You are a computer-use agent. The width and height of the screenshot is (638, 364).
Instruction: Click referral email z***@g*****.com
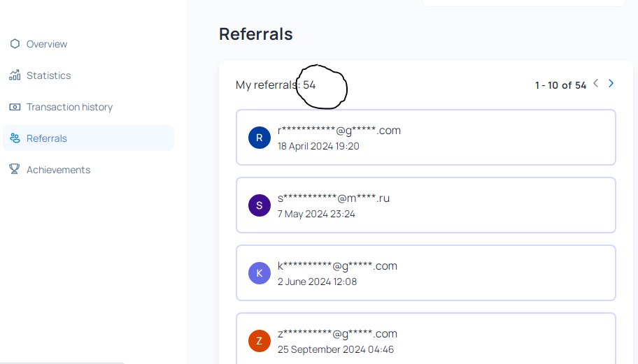(x=337, y=333)
